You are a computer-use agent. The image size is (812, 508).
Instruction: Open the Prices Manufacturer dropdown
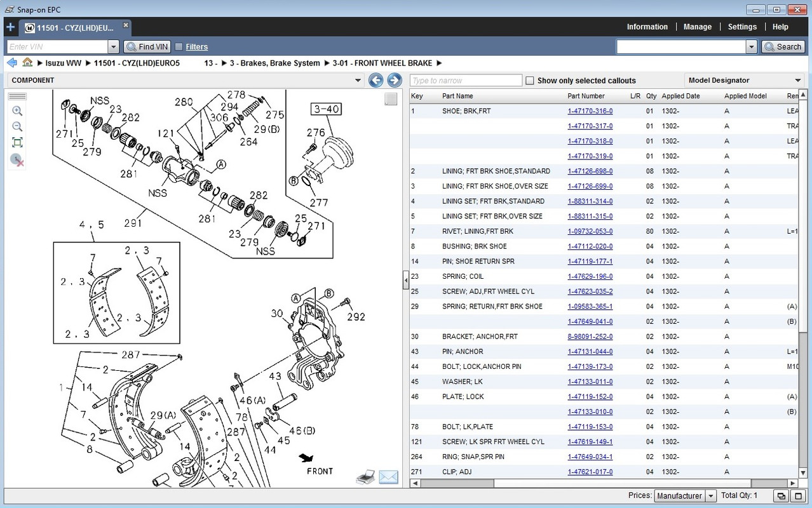coord(711,496)
